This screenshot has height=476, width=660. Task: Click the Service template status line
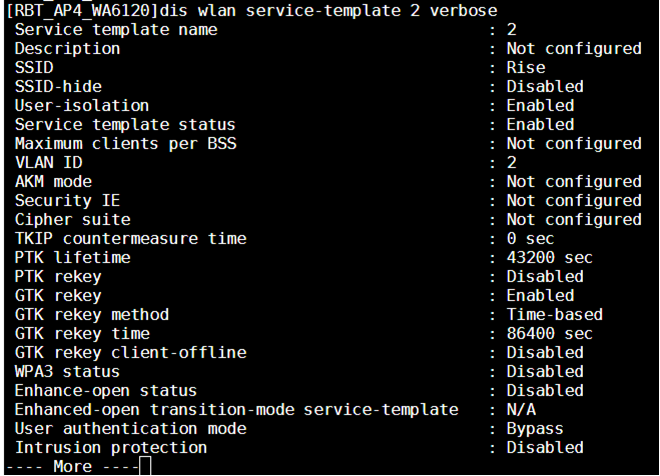pos(295,125)
